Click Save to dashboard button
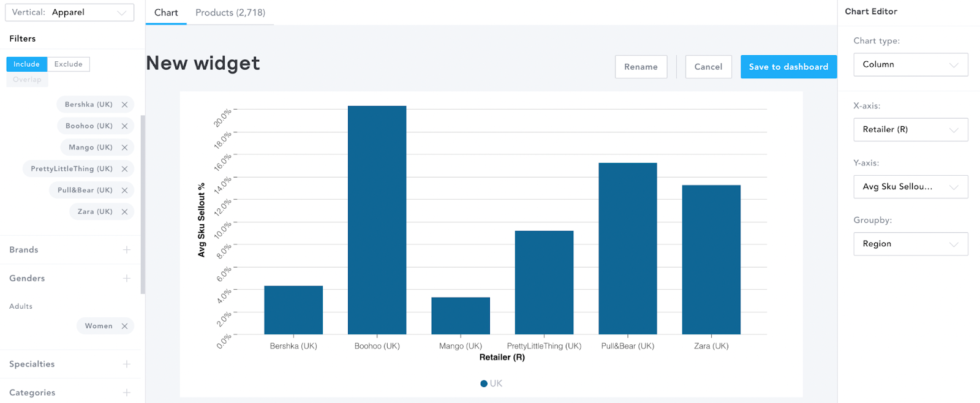 [788, 67]
